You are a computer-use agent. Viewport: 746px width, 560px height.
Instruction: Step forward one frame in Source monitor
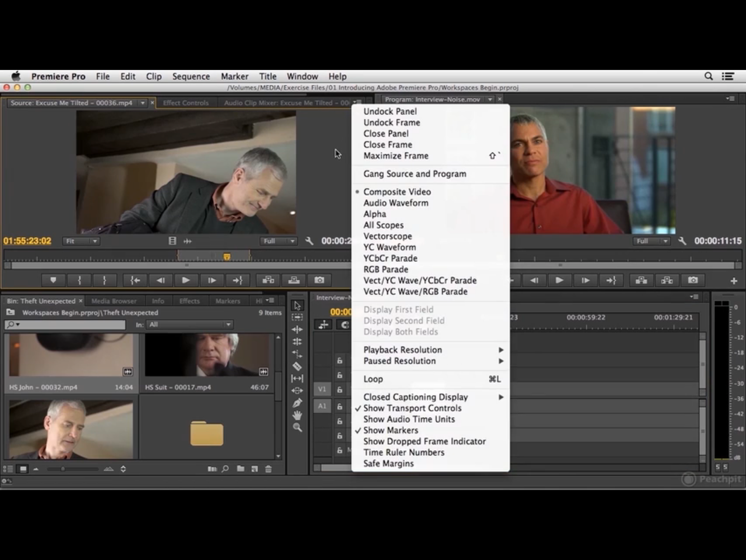tap(211, 280)
